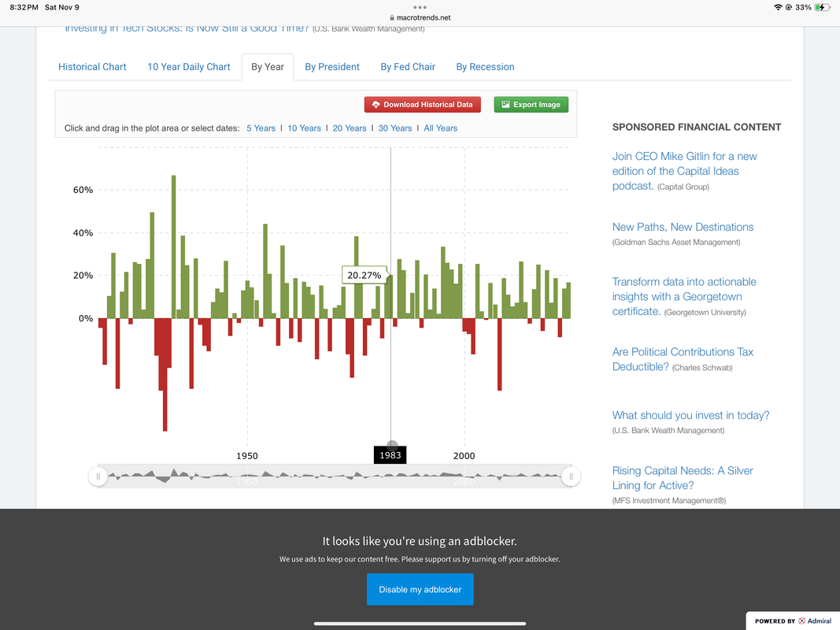Click the cloud download icon

click(x=376, y=105)
